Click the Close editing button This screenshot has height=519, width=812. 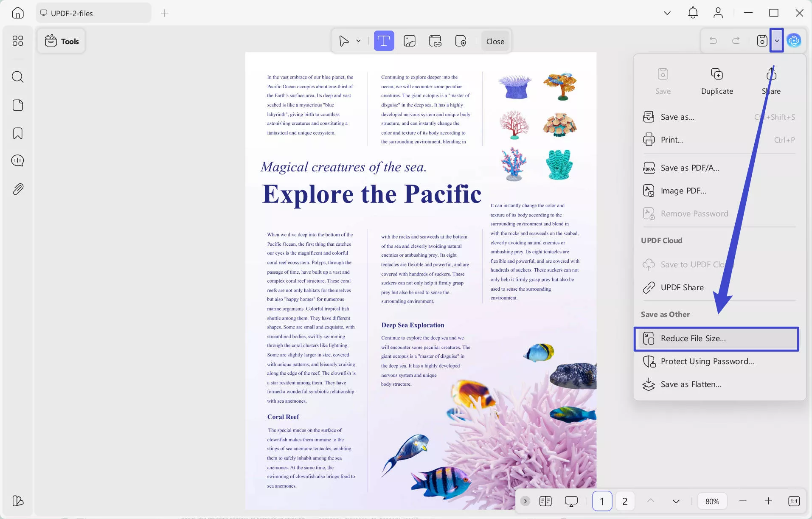click(495, 41)
